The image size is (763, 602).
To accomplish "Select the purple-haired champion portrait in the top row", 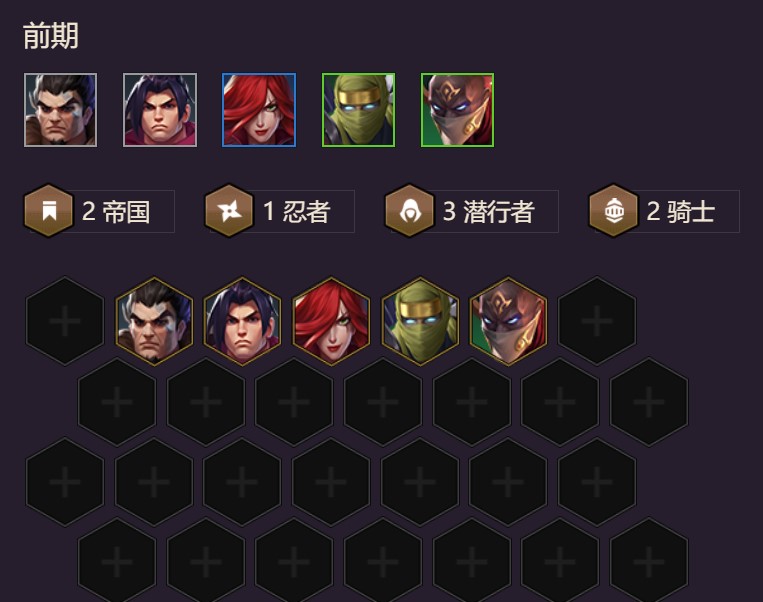I will (x=160, y=110).
